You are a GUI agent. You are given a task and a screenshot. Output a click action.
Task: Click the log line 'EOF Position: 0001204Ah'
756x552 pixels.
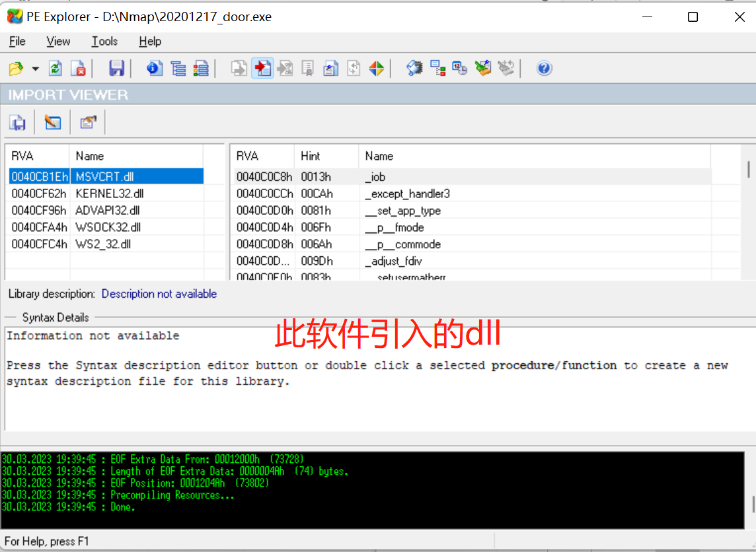(x=135, y=483)
